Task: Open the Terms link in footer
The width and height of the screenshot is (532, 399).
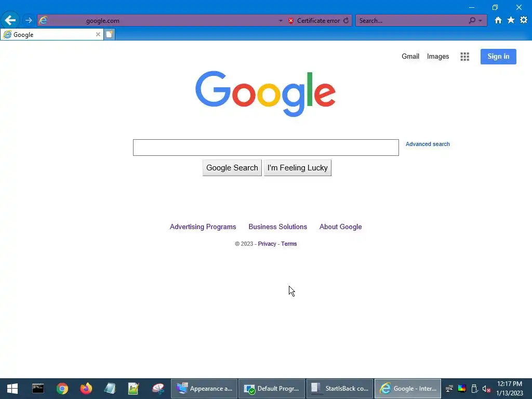Action: tap(289, 244)
